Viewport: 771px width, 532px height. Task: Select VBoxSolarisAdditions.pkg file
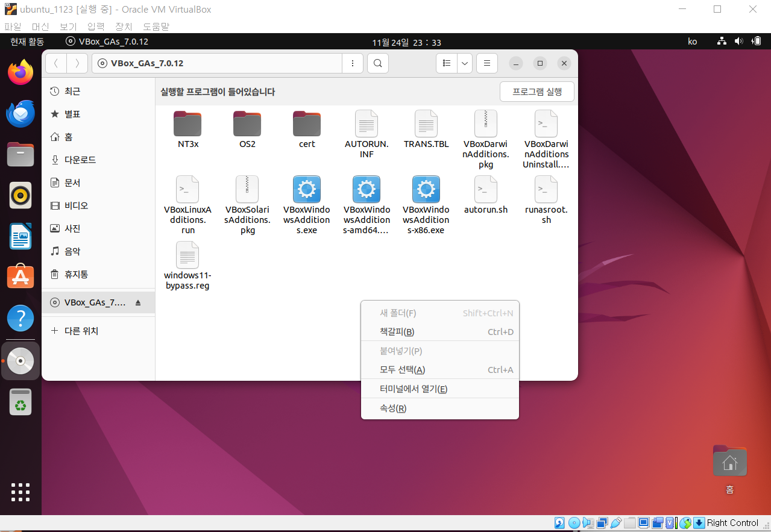pos(247,205)
